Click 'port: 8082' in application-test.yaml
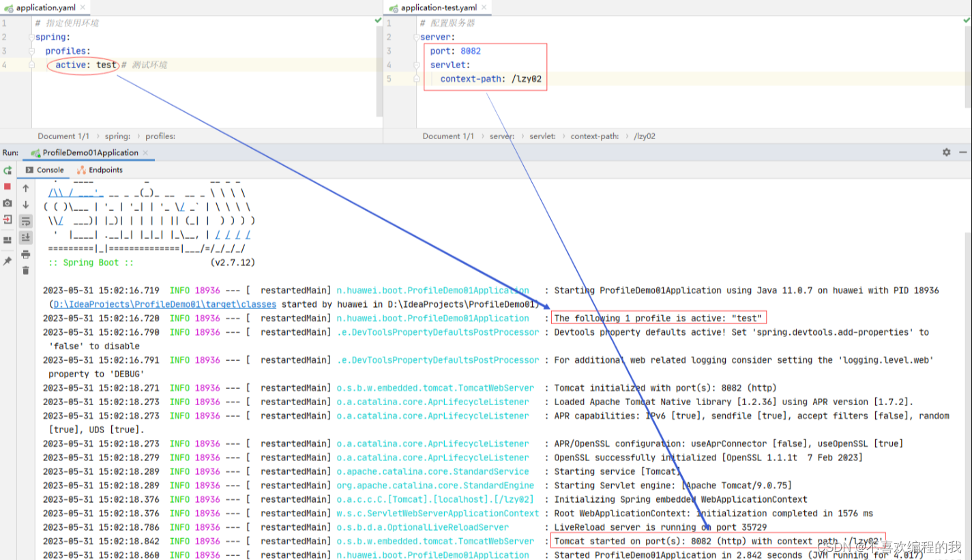This screenshot has height=560, width=972. point(456,51)
